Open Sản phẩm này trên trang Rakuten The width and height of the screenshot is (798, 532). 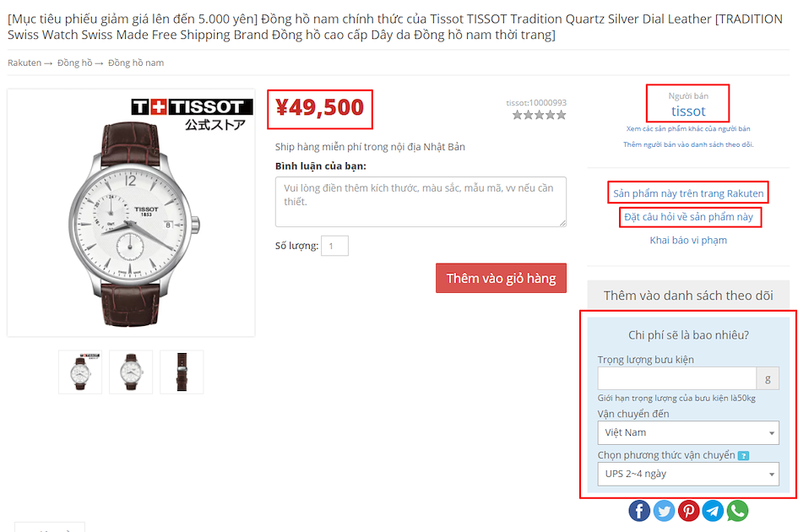point(688,193)
